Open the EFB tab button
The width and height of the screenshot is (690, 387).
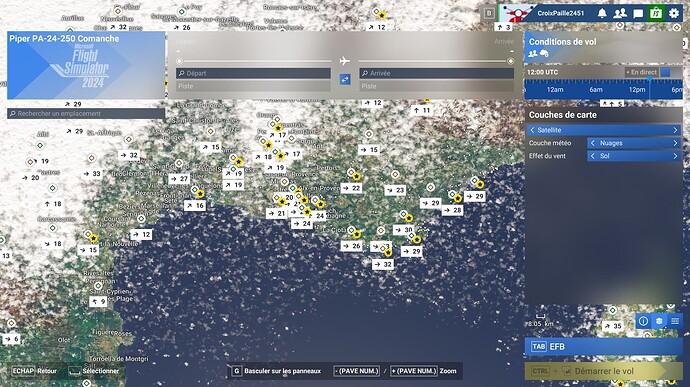tap(603, 346)
